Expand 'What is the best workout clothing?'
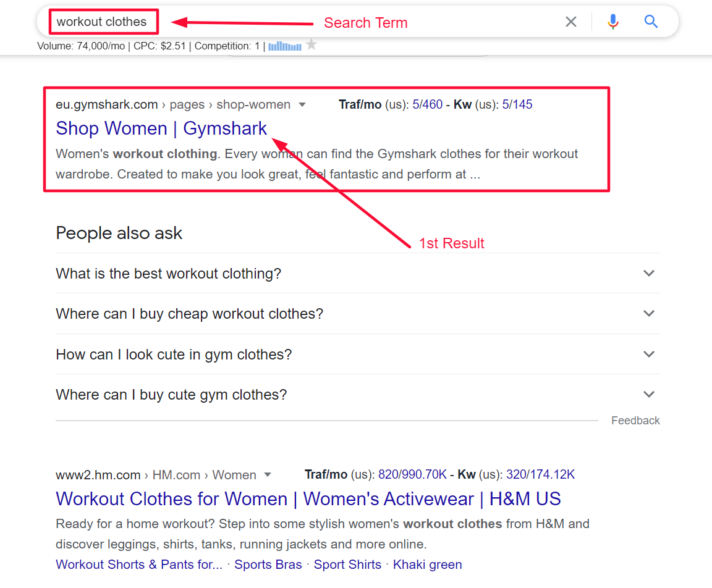This screenshot has height=588, width=712. point(357,274)
